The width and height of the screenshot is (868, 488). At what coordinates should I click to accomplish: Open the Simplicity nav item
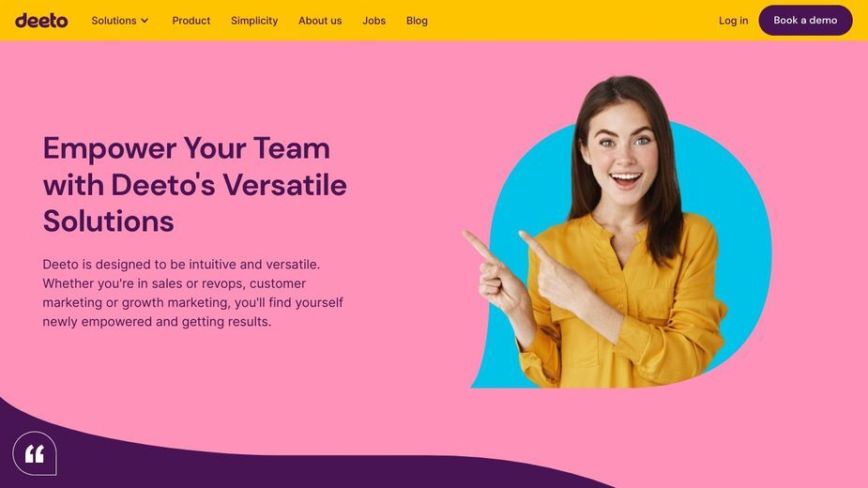254,21
